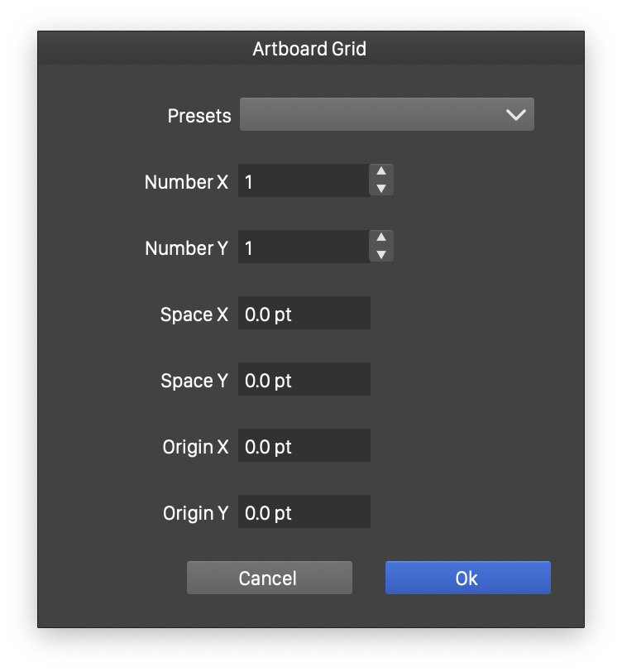Activate the Origin X input box

pos(304,446)
